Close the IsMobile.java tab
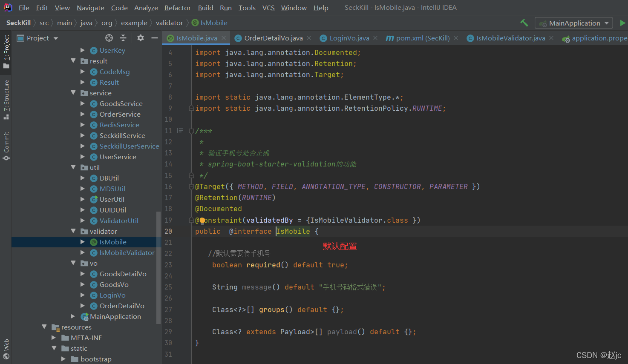Viewport: 628px width, 364px height. 224,38
